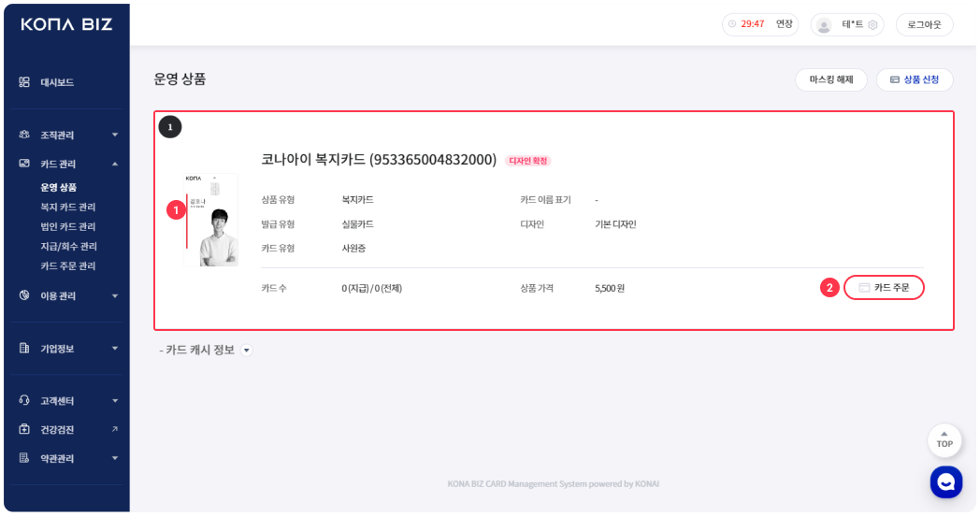980x516 pixels.
Task: Open the 건강검진 external link arrow
Action: [x=115, y=429]
